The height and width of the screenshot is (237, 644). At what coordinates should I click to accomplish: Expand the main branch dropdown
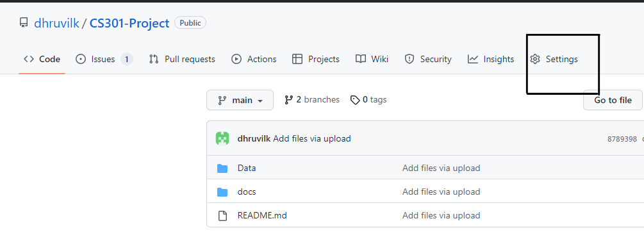pos(240,100)
